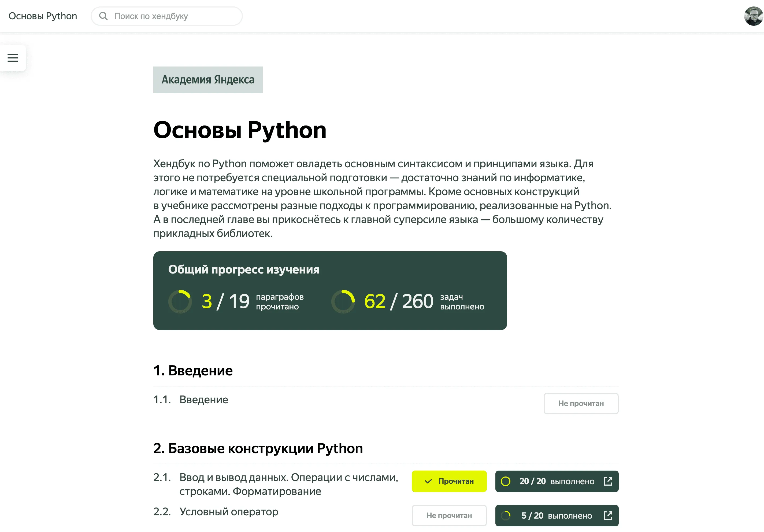Click external link icon on 5 / 20 row

608,515
